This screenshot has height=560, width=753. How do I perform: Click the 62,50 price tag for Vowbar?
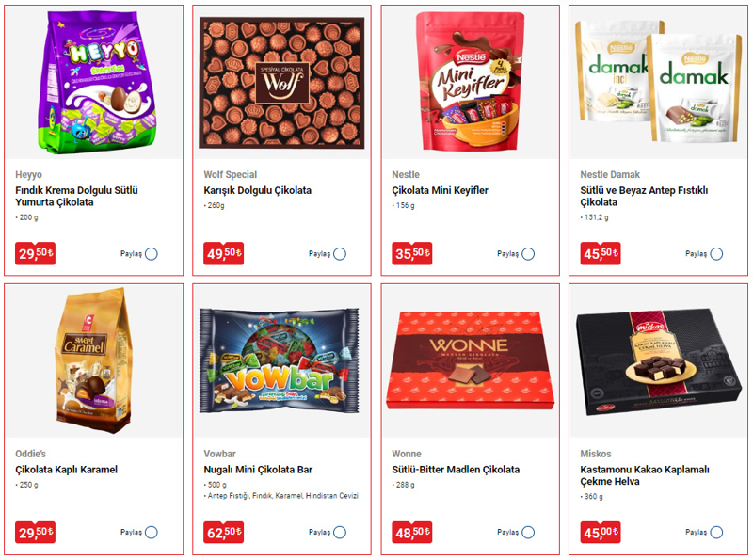[223, 532]
